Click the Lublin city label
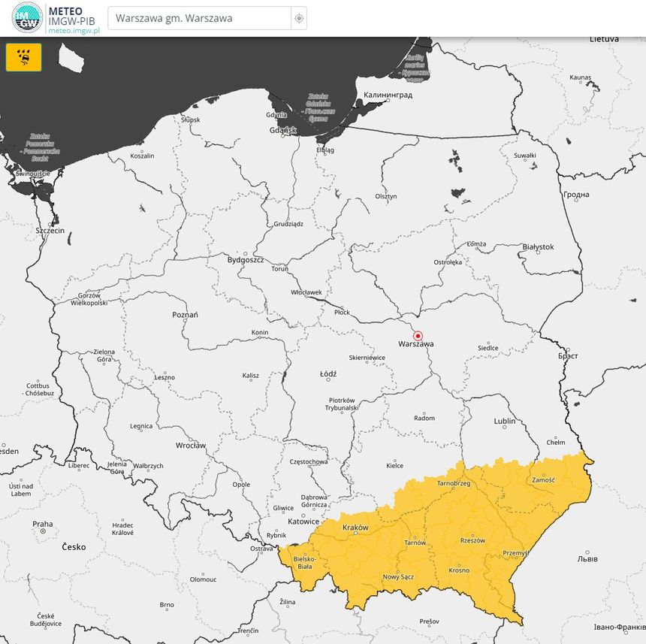Viewport: 646px width, 644px height. 505,421
